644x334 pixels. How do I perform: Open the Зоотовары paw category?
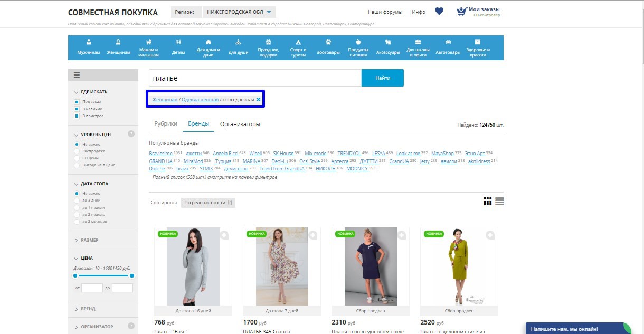point(328,47)
